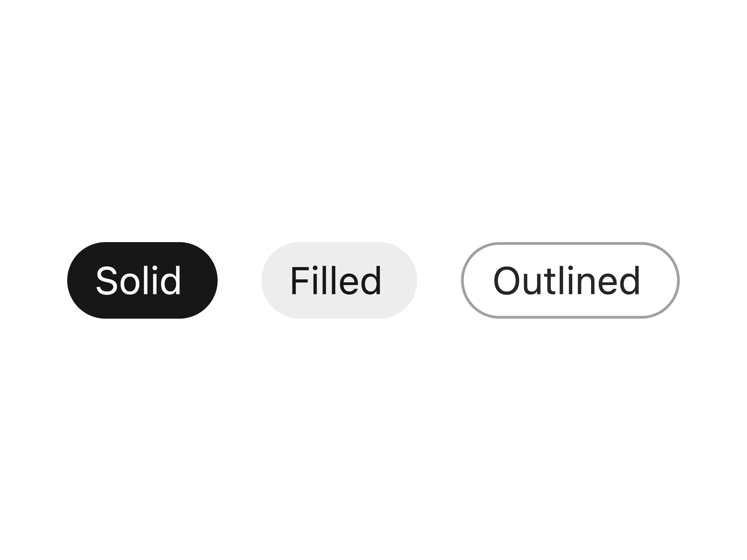Pick the button labeled Filled
The height and width of the screenshot is (560, 747).
[339, 280]
